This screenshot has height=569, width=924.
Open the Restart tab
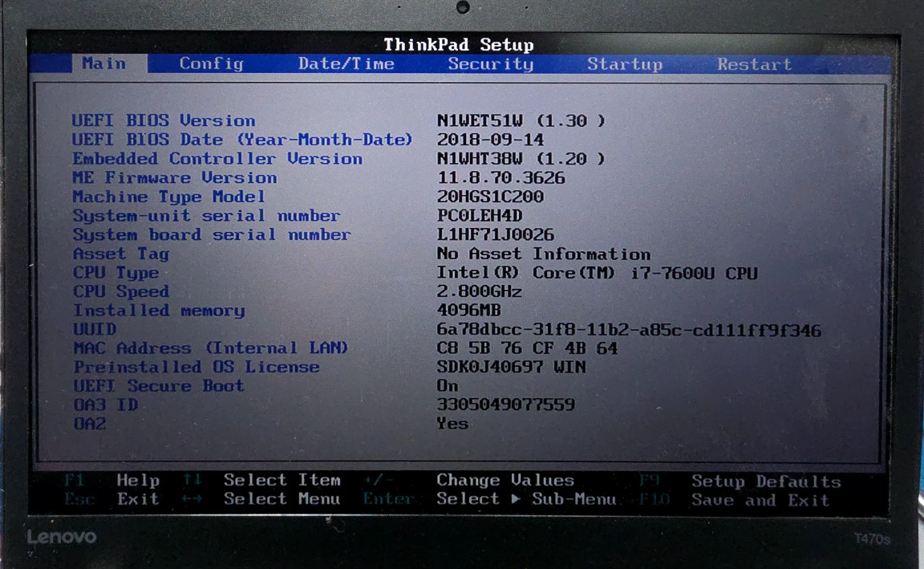(754, 64)
